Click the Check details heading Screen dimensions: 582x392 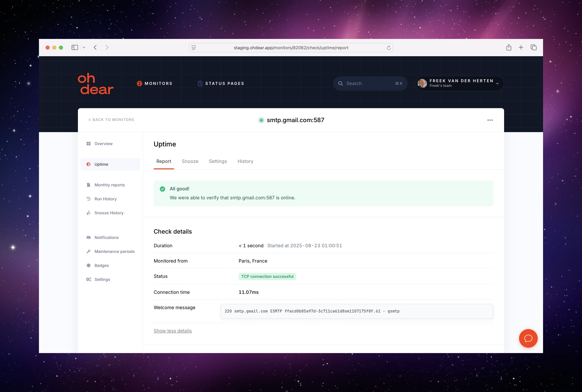(173, 231)
